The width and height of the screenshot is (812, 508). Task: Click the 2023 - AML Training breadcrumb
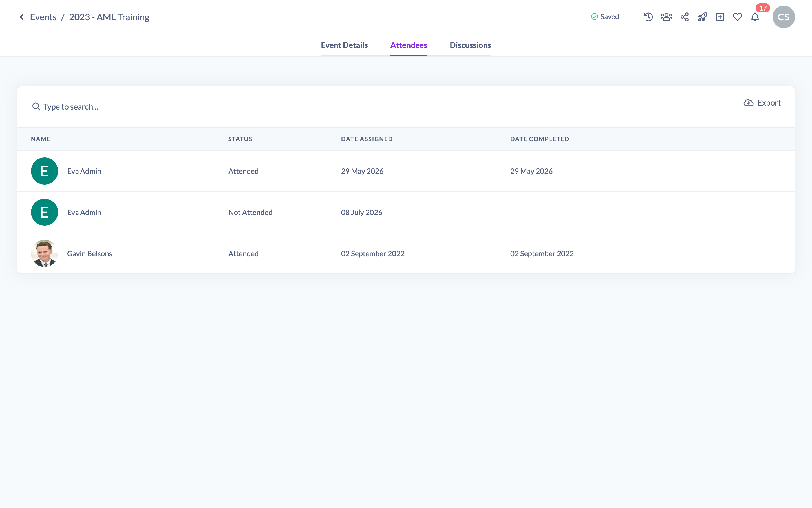(x=109, y=17)
